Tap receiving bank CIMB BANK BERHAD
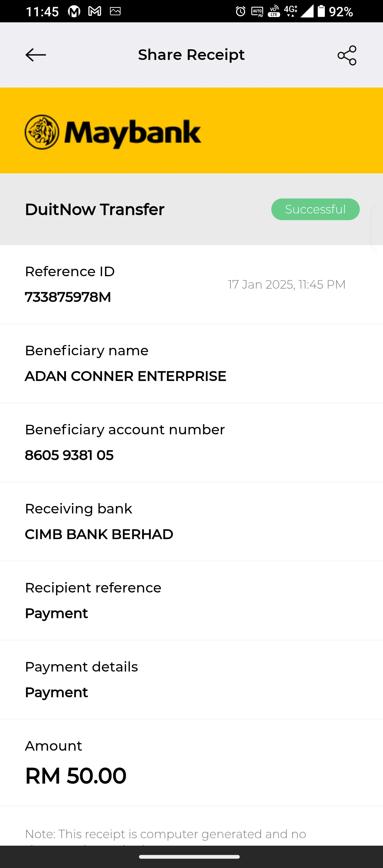Screen dimensions: 383x868 [x=99, y=534]
